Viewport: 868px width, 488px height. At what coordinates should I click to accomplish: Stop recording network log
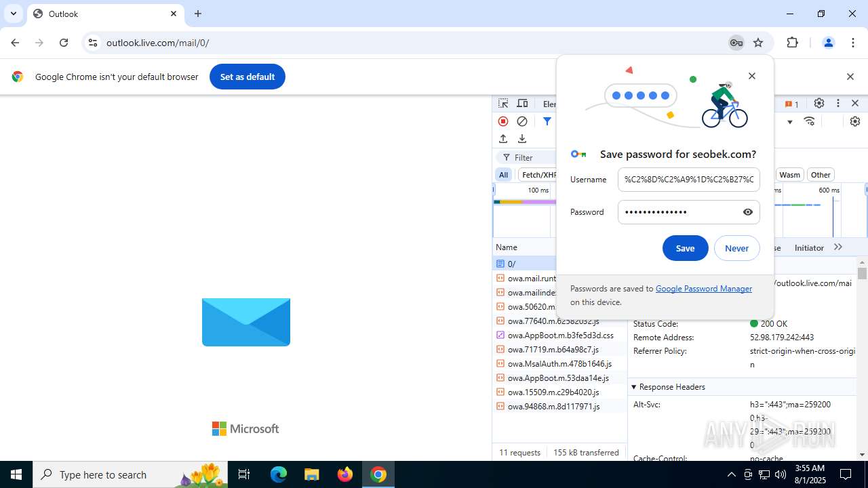503,121
